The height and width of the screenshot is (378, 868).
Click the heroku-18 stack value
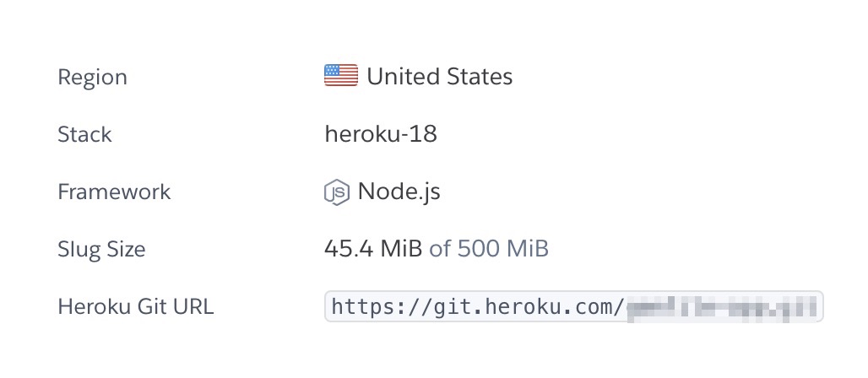click(x=380, y=134)
